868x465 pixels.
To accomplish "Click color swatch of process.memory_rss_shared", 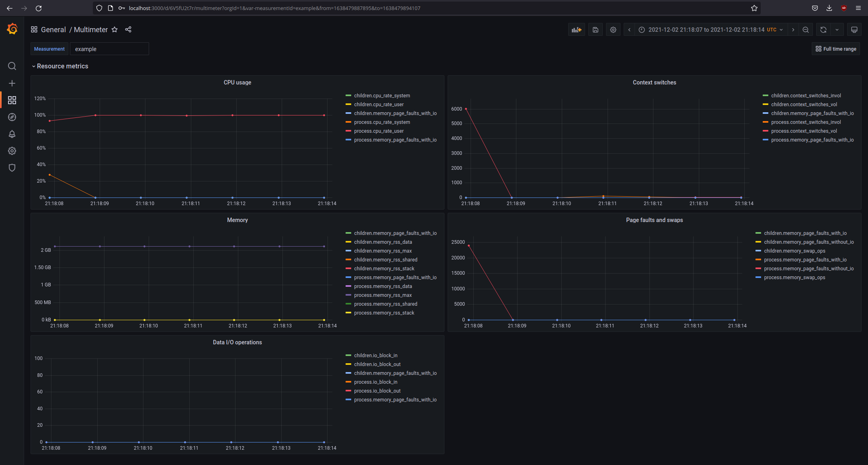I will [348, 304].
